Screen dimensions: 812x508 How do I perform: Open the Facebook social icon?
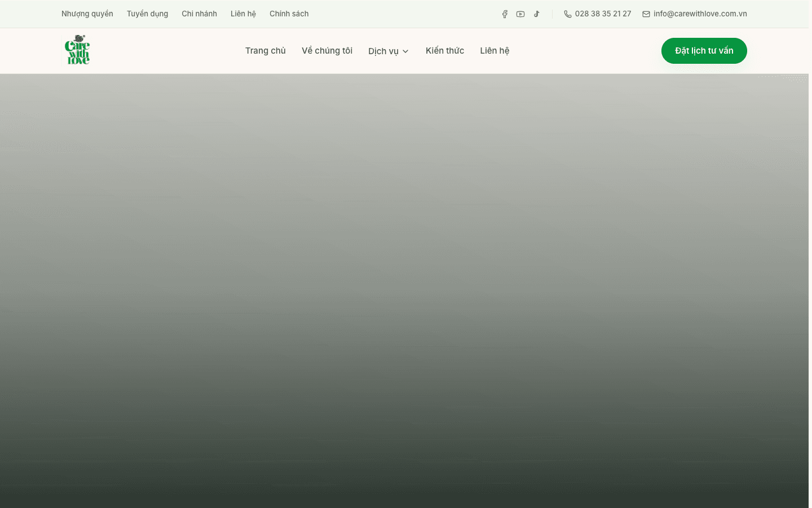(x=505, y=14)
